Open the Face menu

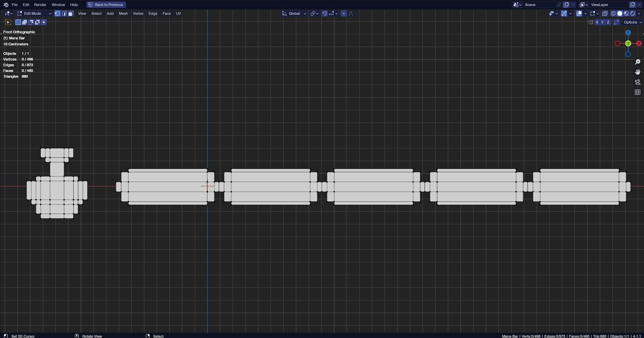click(166, 13)
